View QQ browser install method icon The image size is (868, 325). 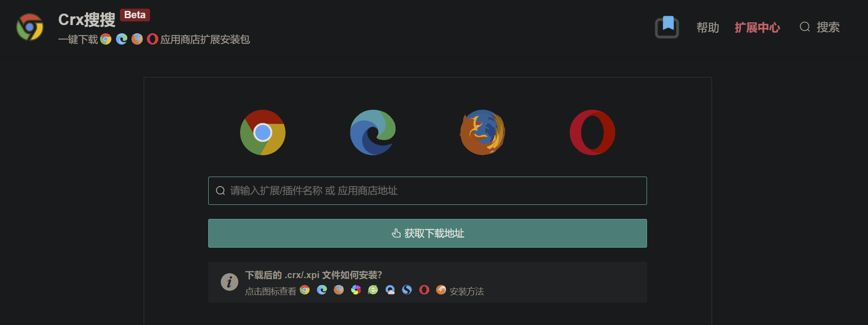click(x=390, y=290)
